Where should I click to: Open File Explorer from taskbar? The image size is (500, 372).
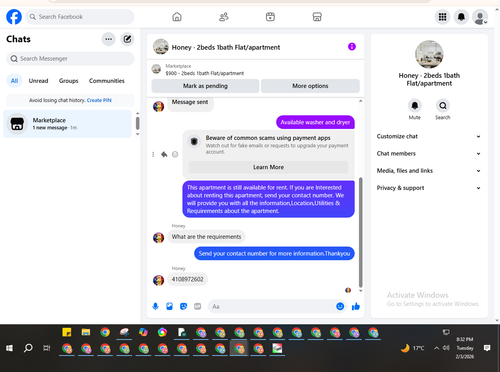(86, 332)
